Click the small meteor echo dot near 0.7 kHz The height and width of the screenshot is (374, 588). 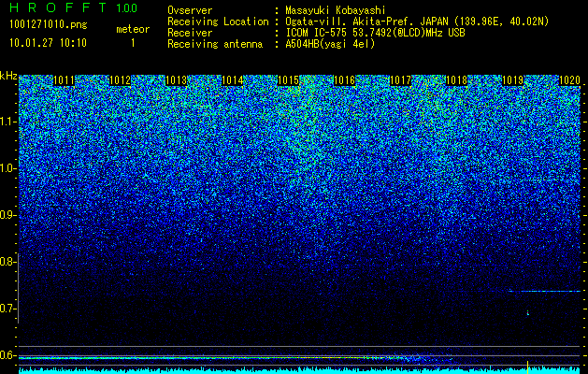pyautogui.click(x=528, y=312)
